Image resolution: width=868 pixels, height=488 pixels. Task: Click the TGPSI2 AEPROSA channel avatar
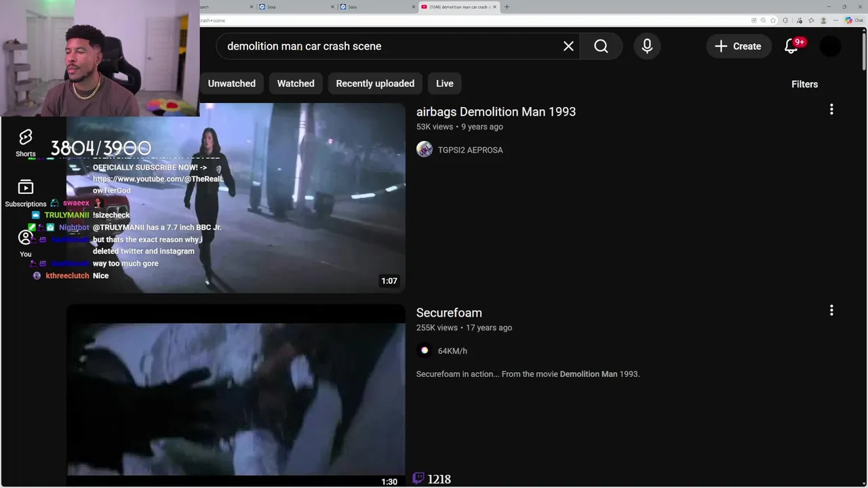425,150
